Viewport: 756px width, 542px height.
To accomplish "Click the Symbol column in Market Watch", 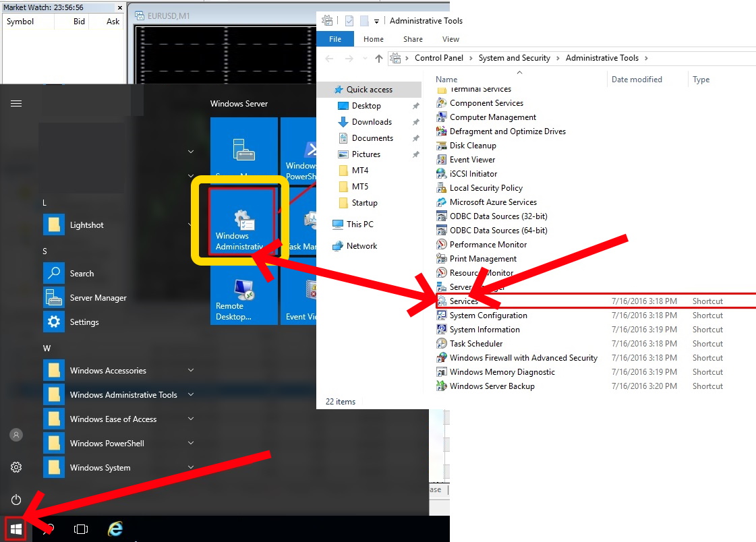I will tap(20, 21).
